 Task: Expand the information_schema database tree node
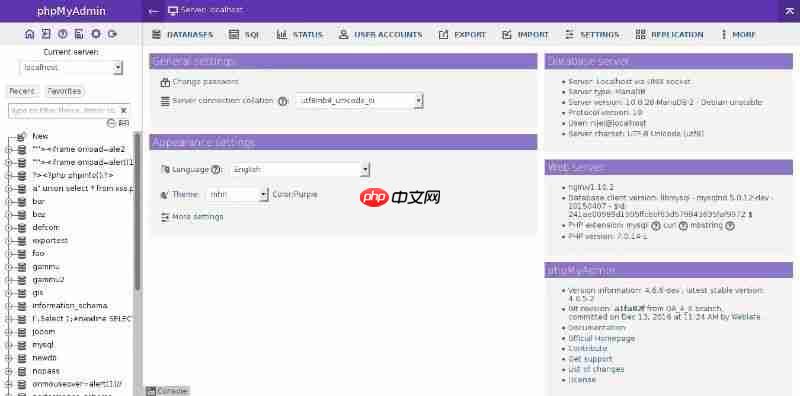coord(8,306)
